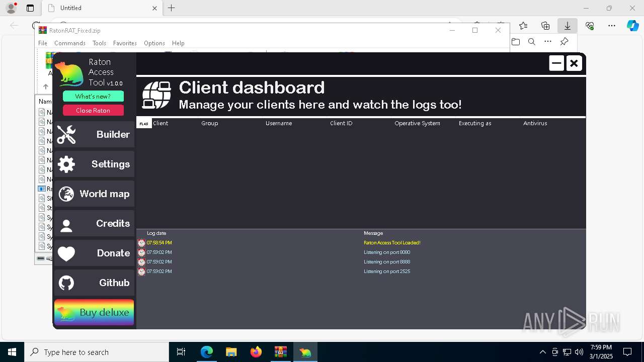Open the Options menu in WinRAR

(154, 43)
